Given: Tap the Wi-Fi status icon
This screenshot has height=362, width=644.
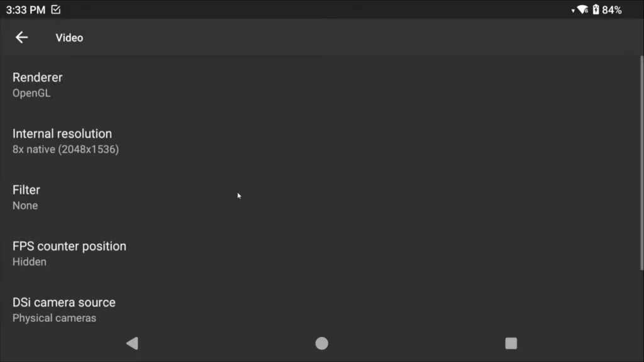Looking at the screenshot, I should (x=582, y=9).
